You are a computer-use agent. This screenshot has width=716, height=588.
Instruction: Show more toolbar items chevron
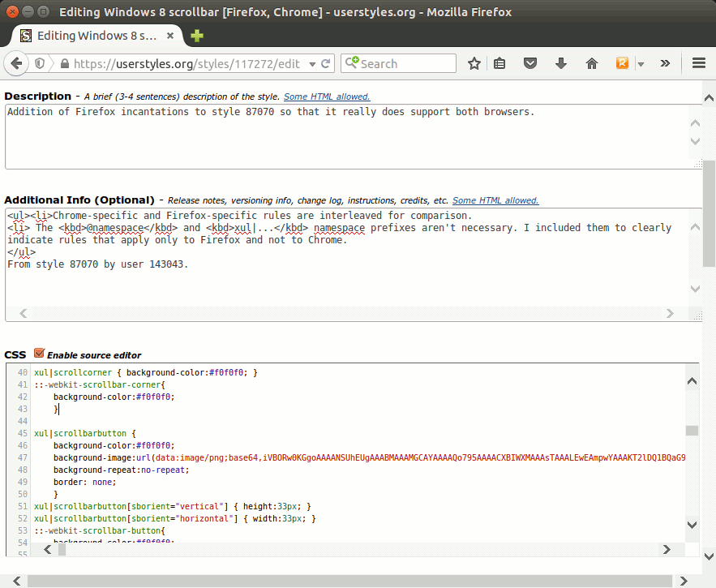pos(665,63)
